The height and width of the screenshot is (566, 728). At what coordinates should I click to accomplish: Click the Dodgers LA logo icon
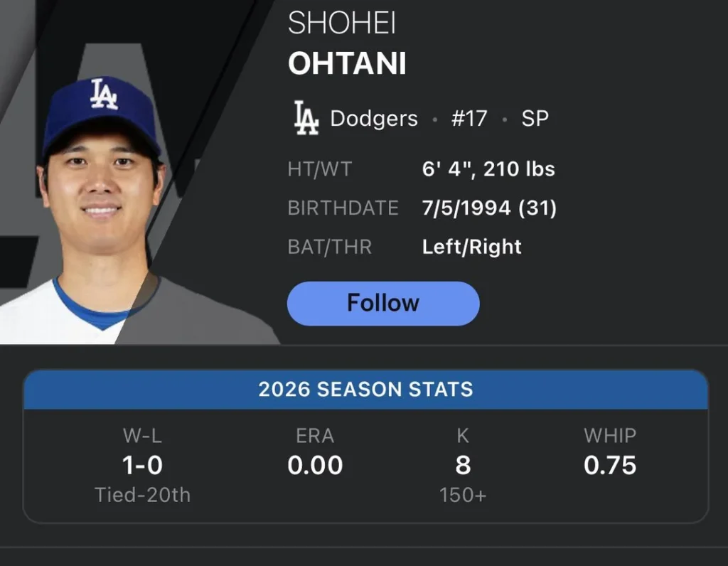(x=306, y=118)
